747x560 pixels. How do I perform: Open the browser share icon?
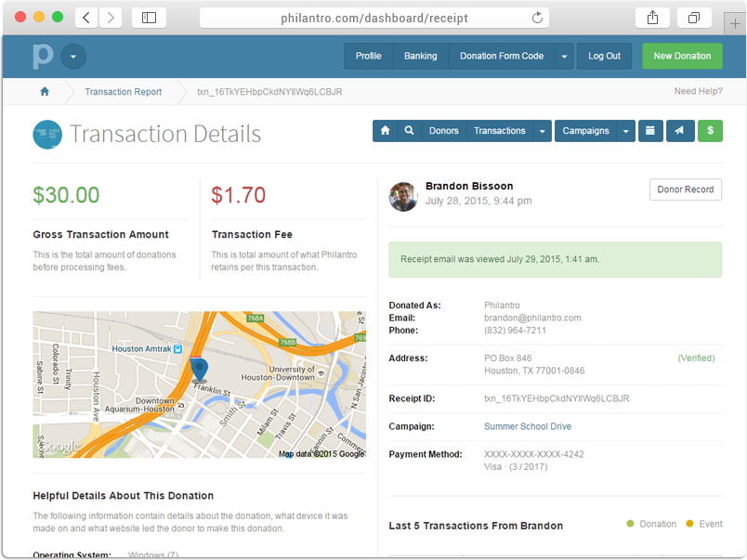(x=652, y=18)
